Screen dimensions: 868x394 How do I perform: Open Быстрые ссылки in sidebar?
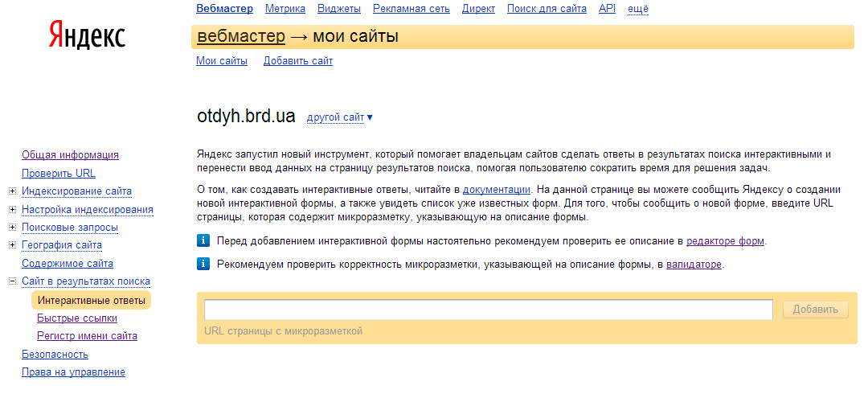click(x=77, y=318)
